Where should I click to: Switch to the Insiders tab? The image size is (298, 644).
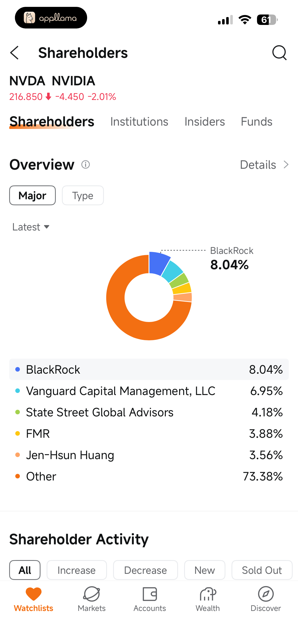click(205, 122)
